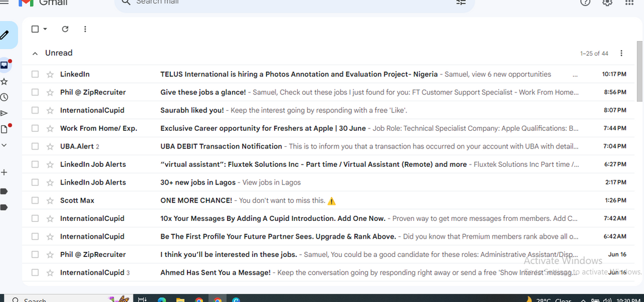Open the first label tag in the sidebar
This screenshot has width=644, height=302.
[4, 191]
